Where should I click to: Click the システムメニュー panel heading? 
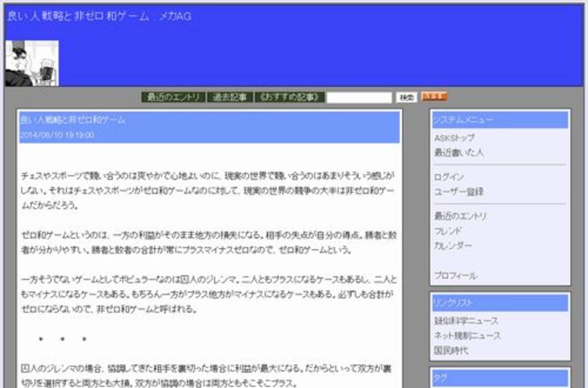coord(500,120)
